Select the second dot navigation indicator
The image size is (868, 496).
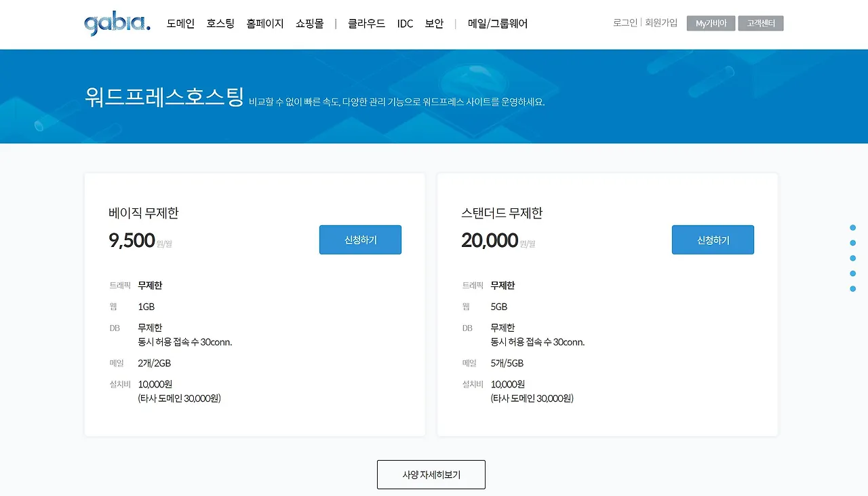point(852,243)
